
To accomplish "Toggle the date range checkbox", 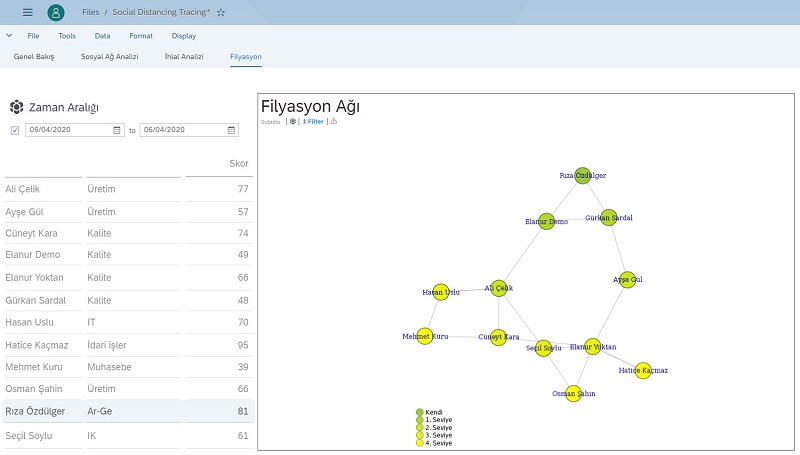I will [15, 130].
